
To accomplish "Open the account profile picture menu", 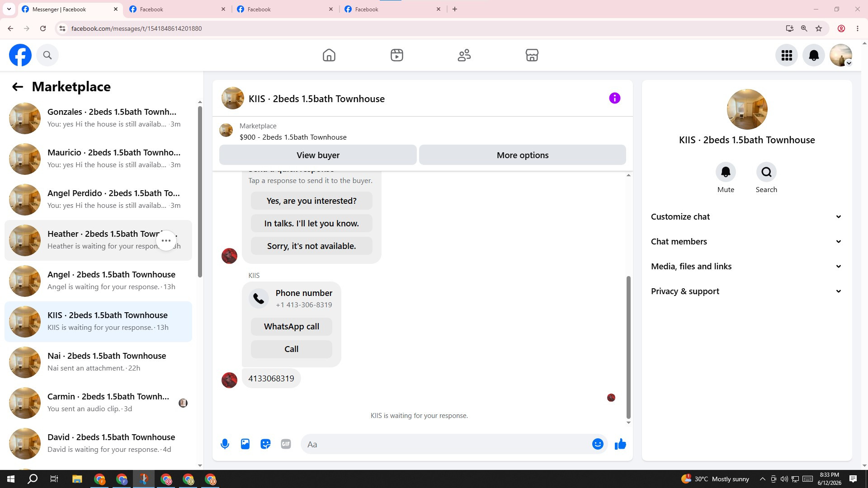I will [841, 55].
